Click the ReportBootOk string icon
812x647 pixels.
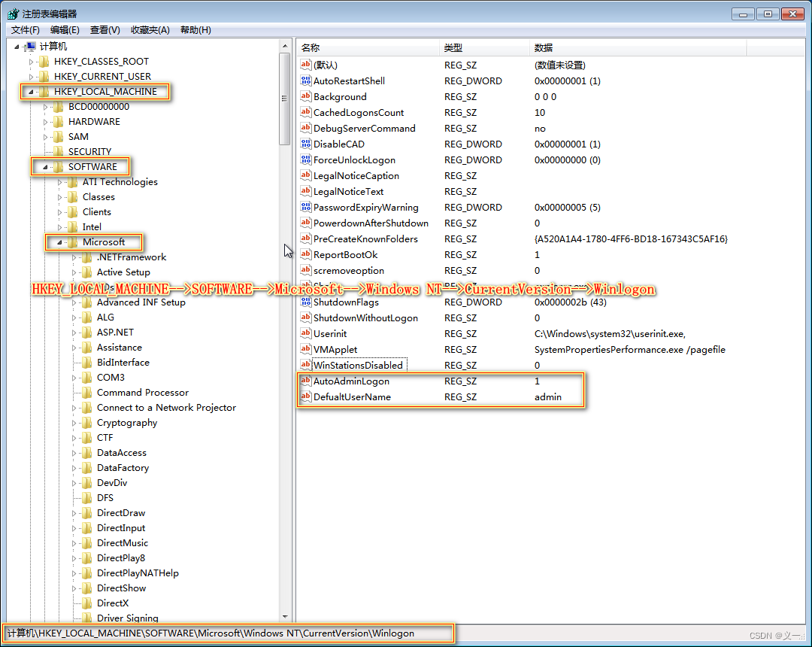305,254
